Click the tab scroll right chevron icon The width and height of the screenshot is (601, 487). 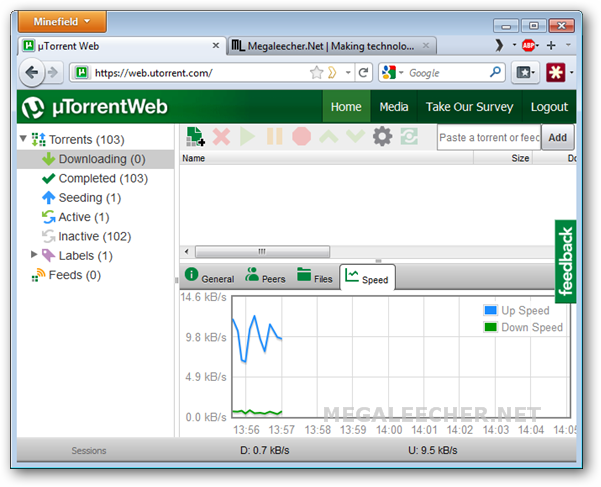(499, 46)
